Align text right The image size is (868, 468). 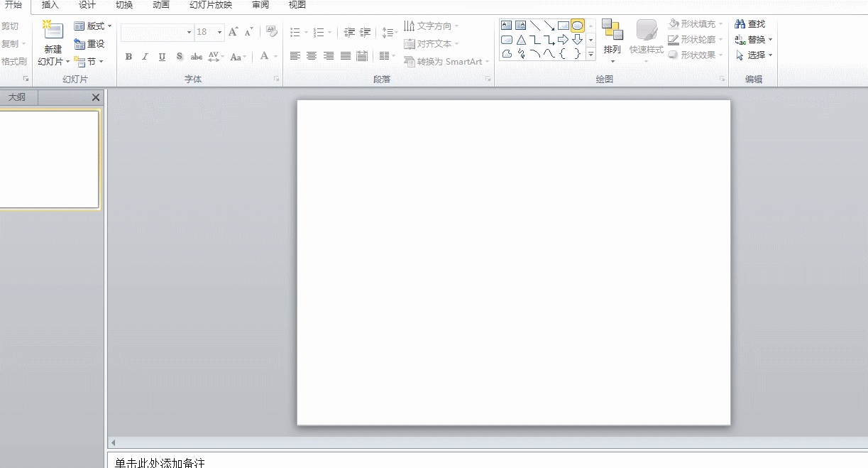pyautogui.click(x=329, y=56)
